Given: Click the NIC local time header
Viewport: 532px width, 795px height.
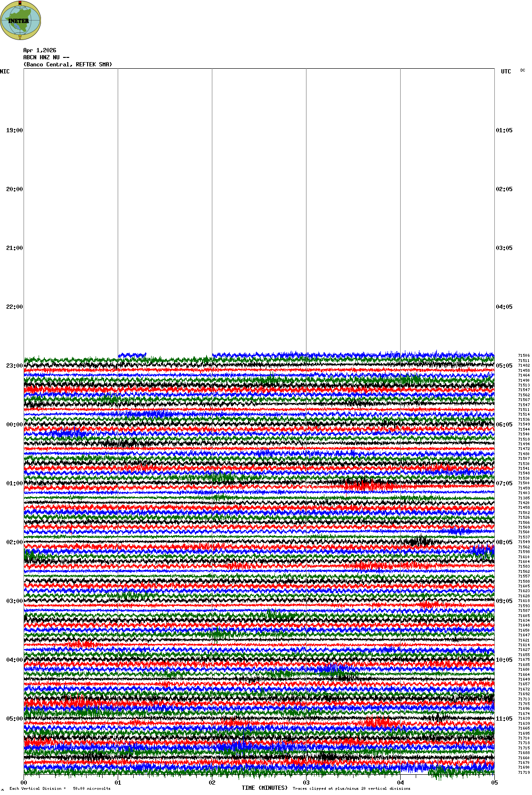Looking at the screenshot, I should (5, 72).
